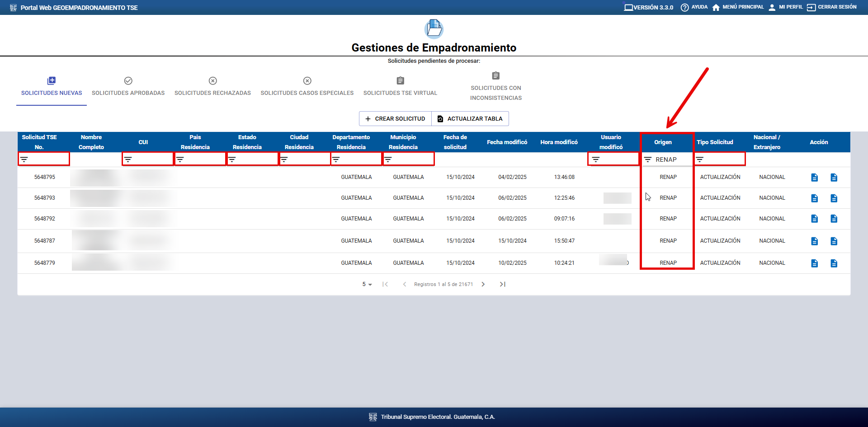Open MI PERFIL user icon
This screenshot has width=868, height=427.
click(x=772, y=8)
